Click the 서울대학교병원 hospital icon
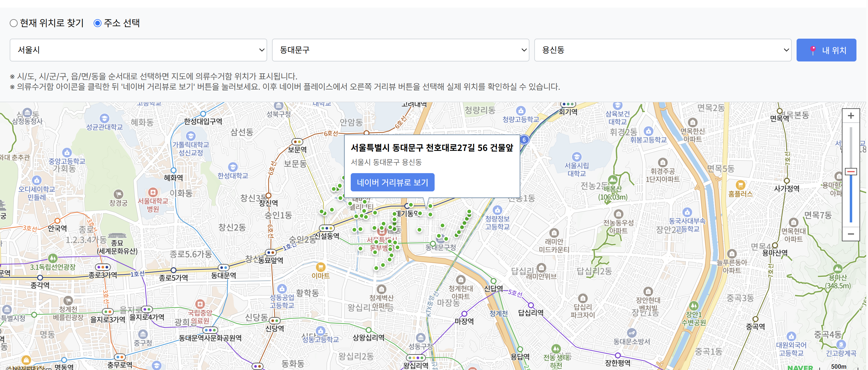 (153, 192)
